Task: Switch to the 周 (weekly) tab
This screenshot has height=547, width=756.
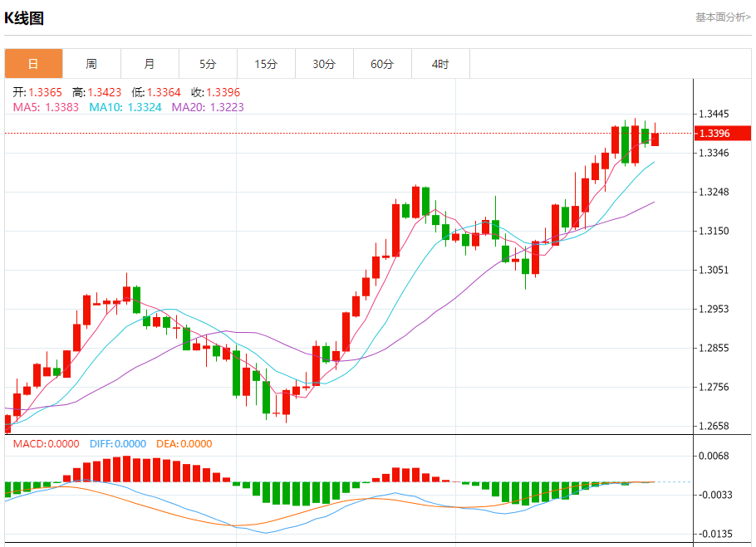Action: click(x=91, y=64)
